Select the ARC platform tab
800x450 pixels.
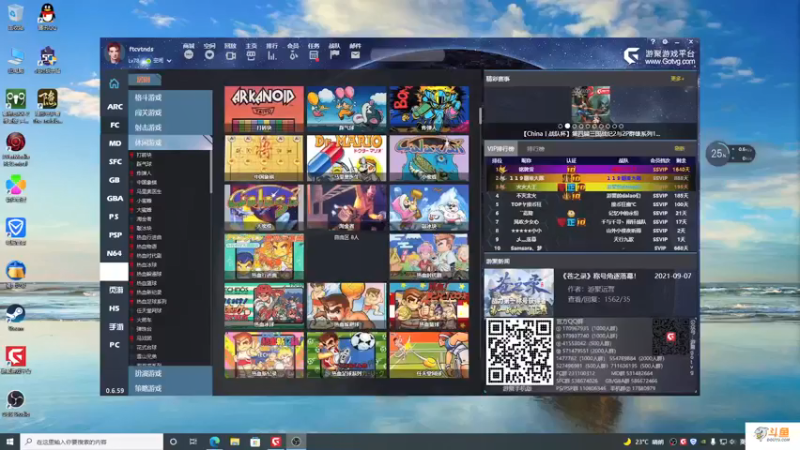(114, 107)
